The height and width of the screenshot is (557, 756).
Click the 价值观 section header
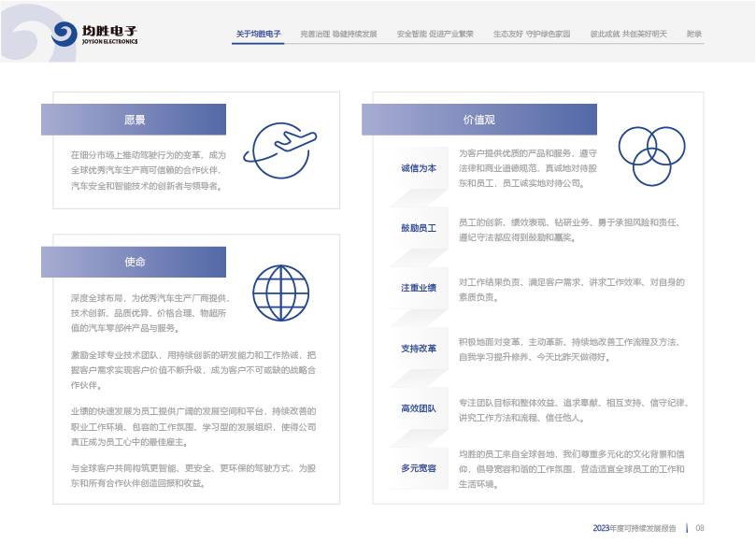click(478, 120)
